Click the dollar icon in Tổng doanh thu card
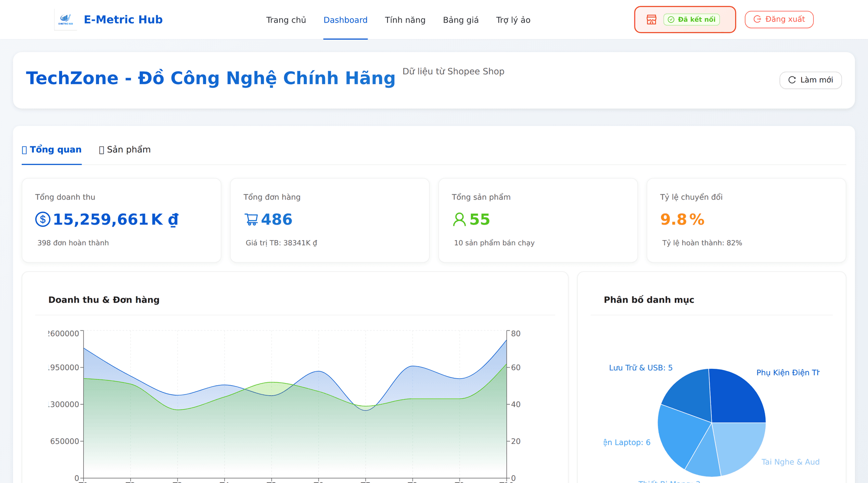Screen dimensions: 868x483 [x=43, y=219]
